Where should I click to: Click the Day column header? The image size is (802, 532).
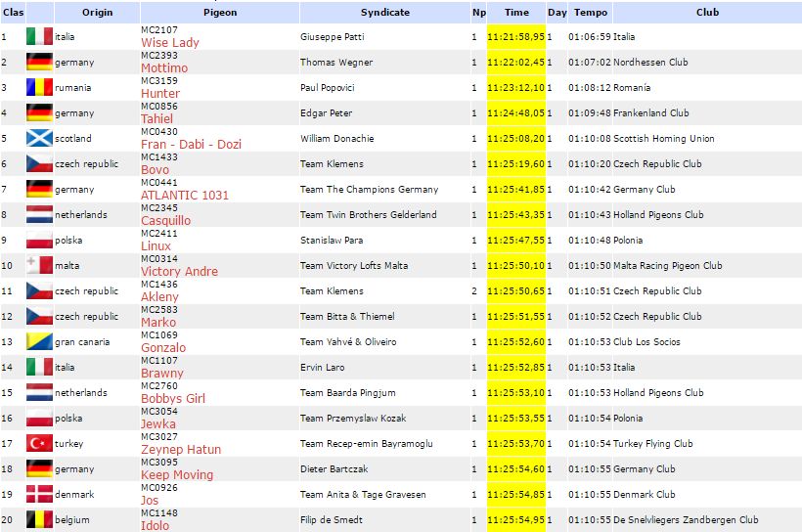557,13
